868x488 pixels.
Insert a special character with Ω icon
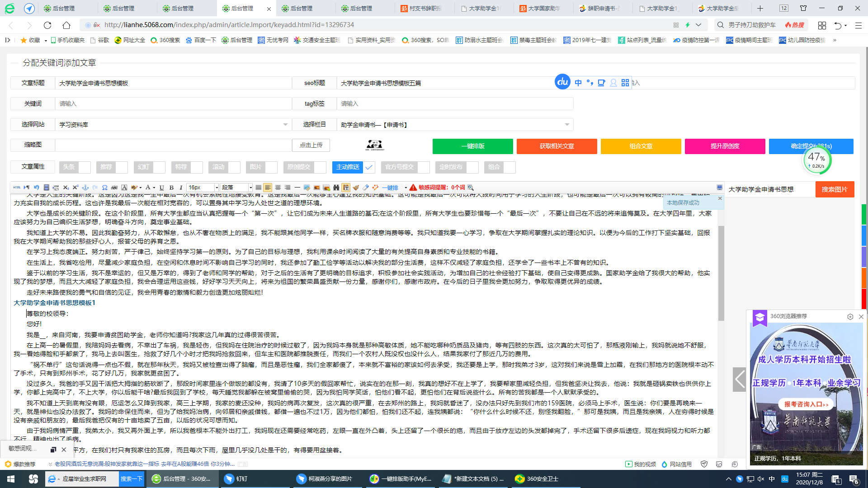click(104, 188)
